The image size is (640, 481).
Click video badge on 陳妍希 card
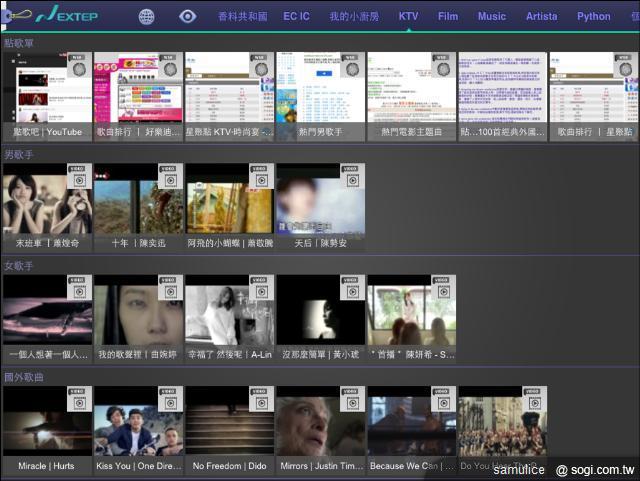point(443,288)
